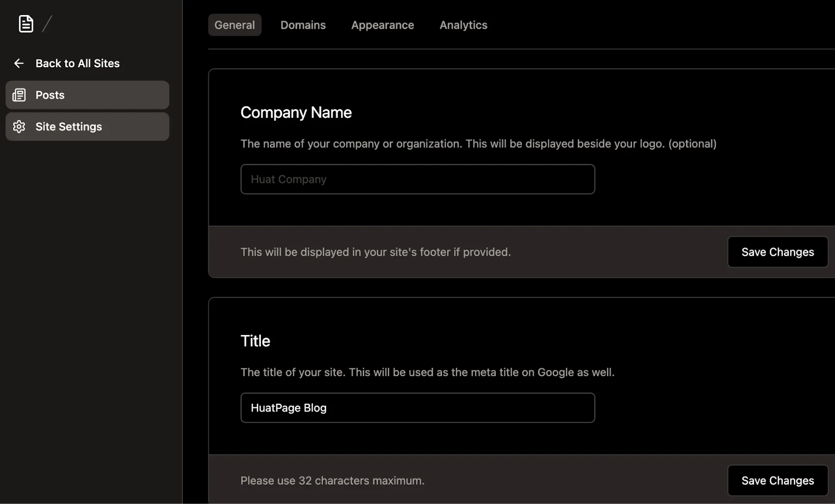Click the document logo icon in sidebar

click(x=26, y=23)
